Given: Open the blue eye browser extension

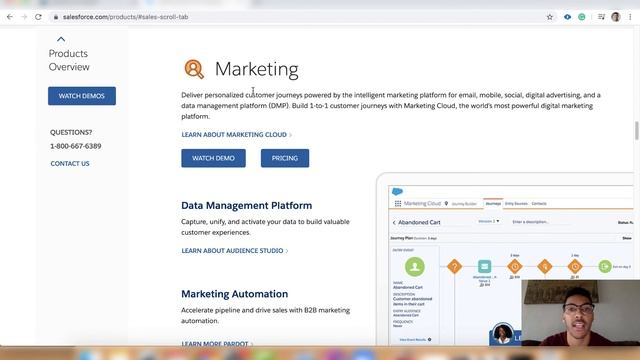Looking at the screenshot, I should pyautogui.click(x=567, y=17).
